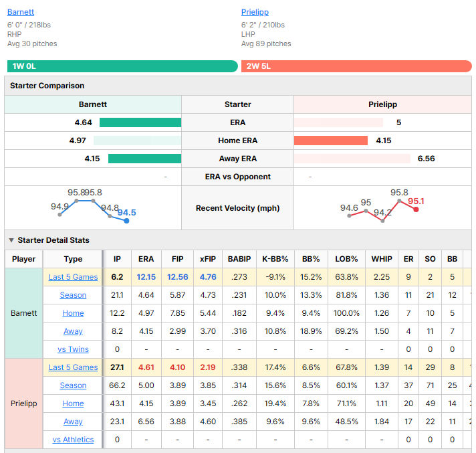Click Barnett's green ERA bar 4.64
476x453 pixels.
tap(140, 122)
